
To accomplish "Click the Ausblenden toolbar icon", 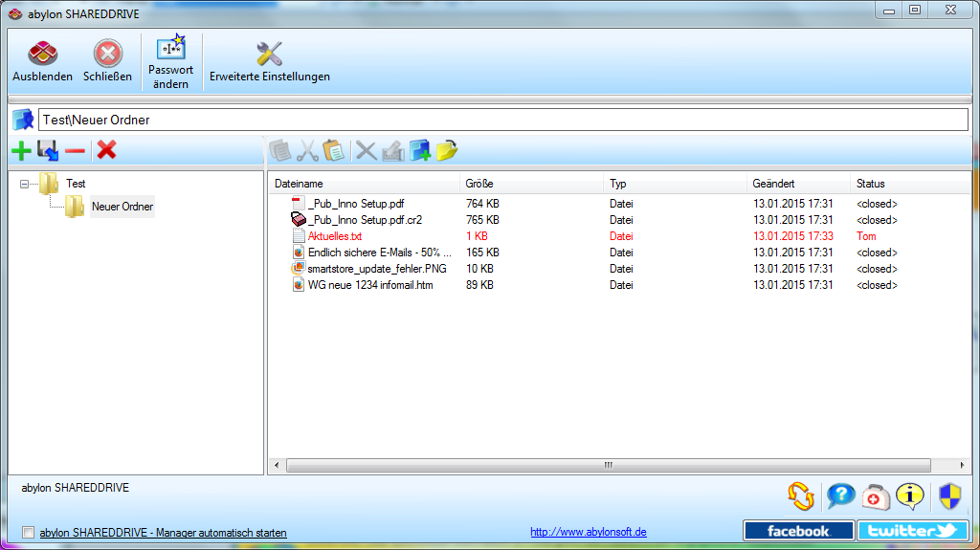I will click(42, 54).
